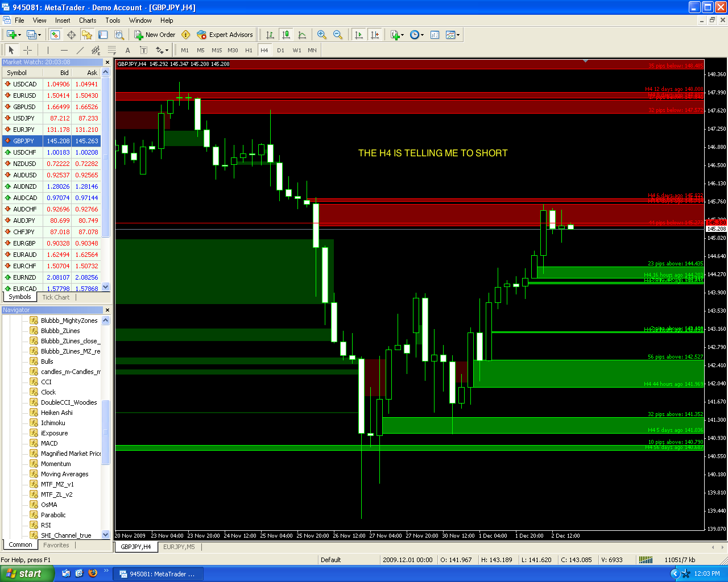728x582 pixels.
Task: Click the Navigator scroll down arrow
Action: [x=105, y=535]
